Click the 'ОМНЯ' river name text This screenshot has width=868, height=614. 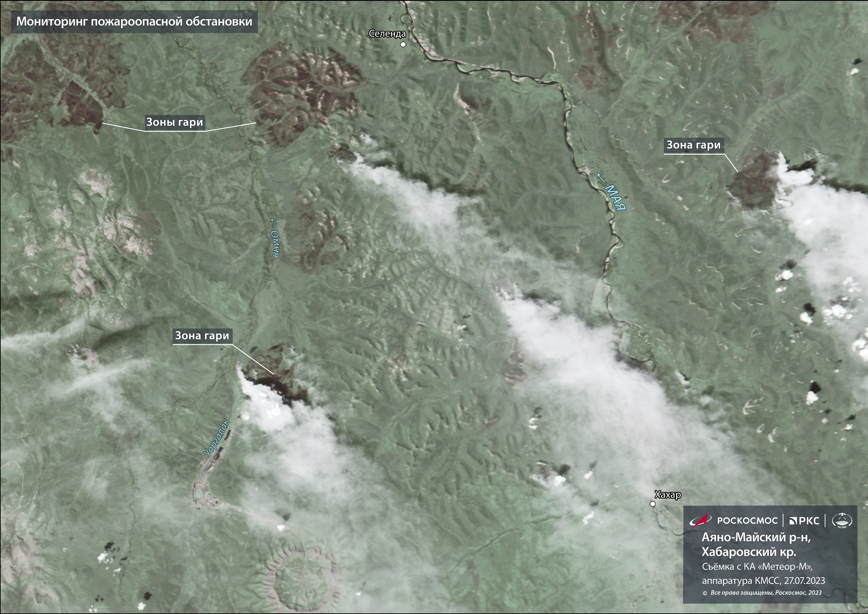(x=276, y=244)
